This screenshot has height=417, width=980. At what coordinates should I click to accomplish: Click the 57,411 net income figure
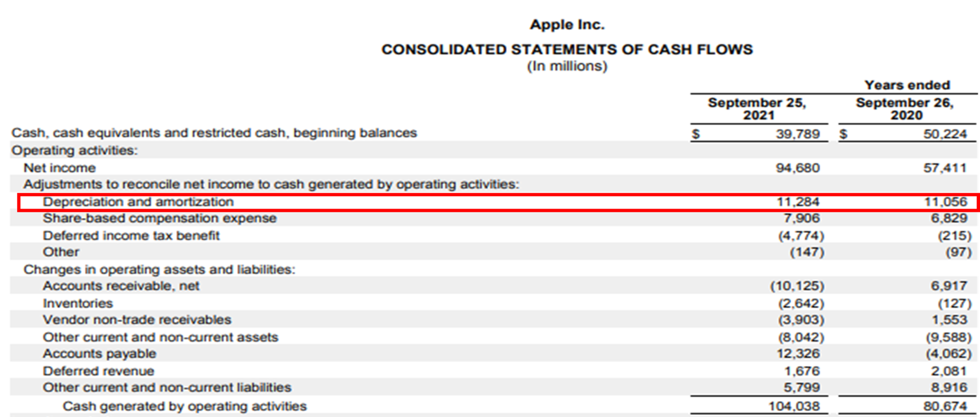coord(945,168)
